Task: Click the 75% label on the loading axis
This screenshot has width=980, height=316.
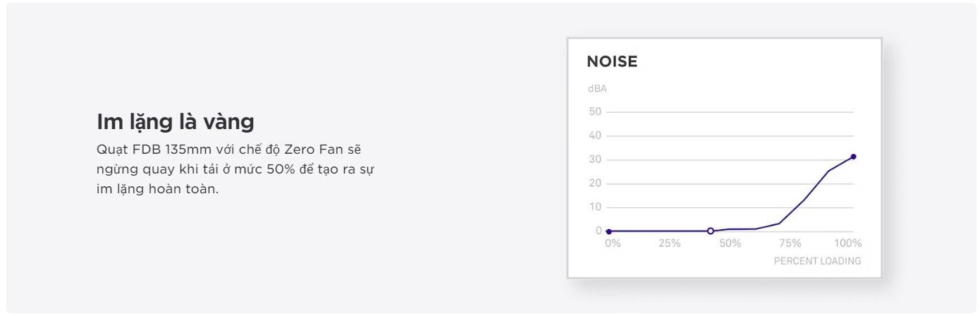Action: click(790, 243)
